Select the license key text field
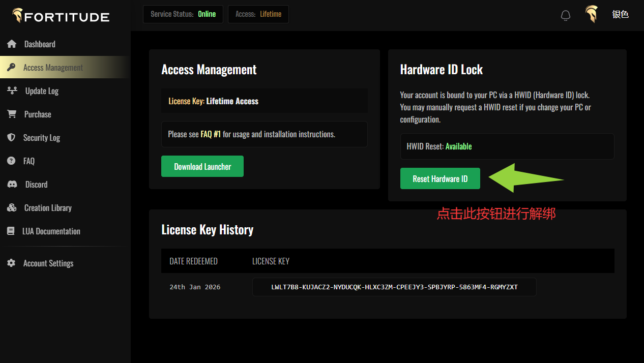The height and width of the screenshot is (363, 644). point(394,287)
